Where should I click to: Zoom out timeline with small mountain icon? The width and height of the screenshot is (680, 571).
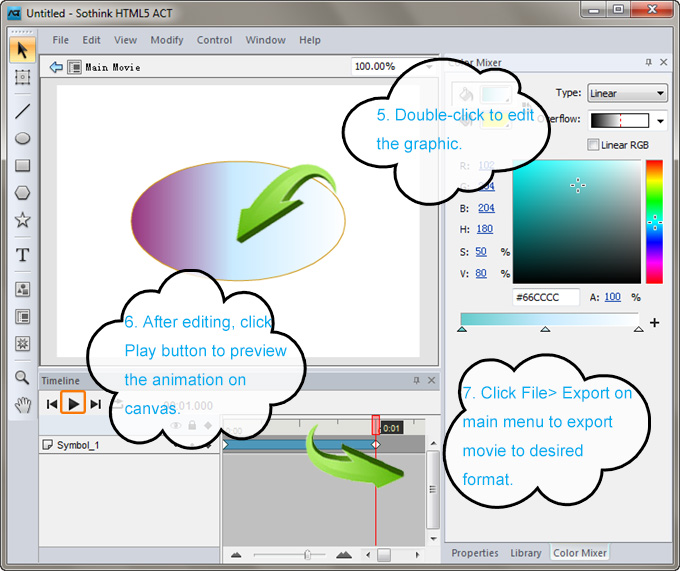click(x=236, y=555)
